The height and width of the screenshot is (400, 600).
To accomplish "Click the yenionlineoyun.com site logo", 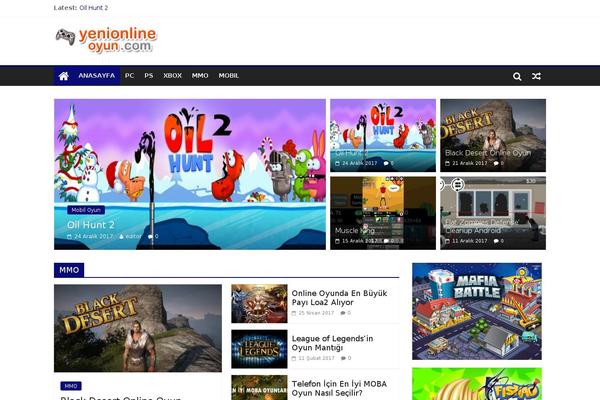I will point(106,40).
